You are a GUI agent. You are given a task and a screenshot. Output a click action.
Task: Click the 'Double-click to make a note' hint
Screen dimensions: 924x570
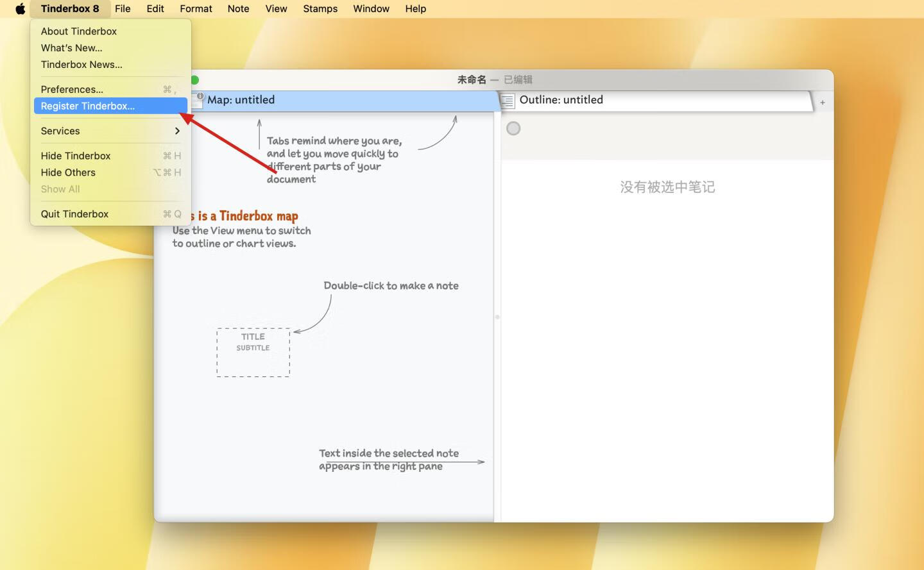pyautogui.click(x=391, y=286)
